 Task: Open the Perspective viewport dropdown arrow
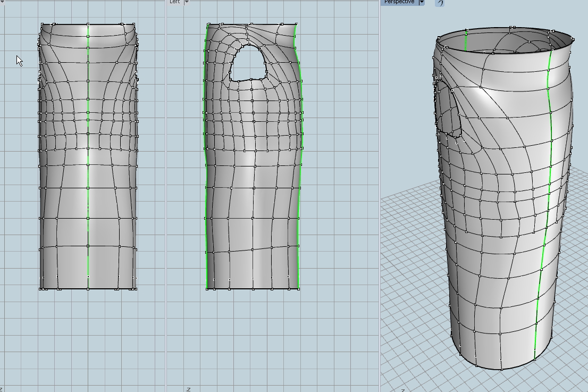pos(422,2)
